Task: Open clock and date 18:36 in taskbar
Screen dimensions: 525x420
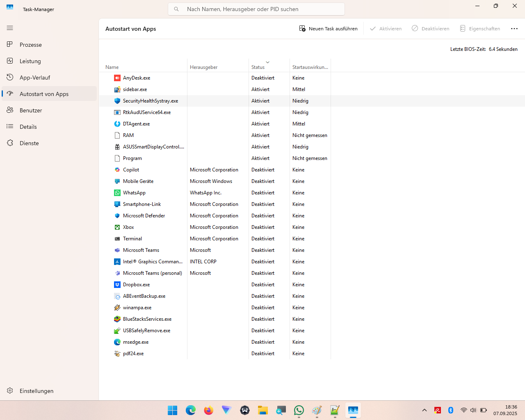Action: point(505,410)
